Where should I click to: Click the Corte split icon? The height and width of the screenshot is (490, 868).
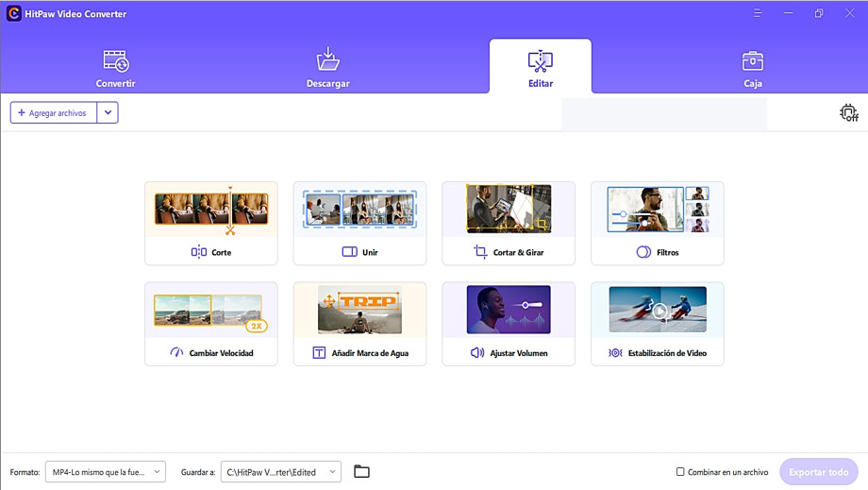coord(199,252)
